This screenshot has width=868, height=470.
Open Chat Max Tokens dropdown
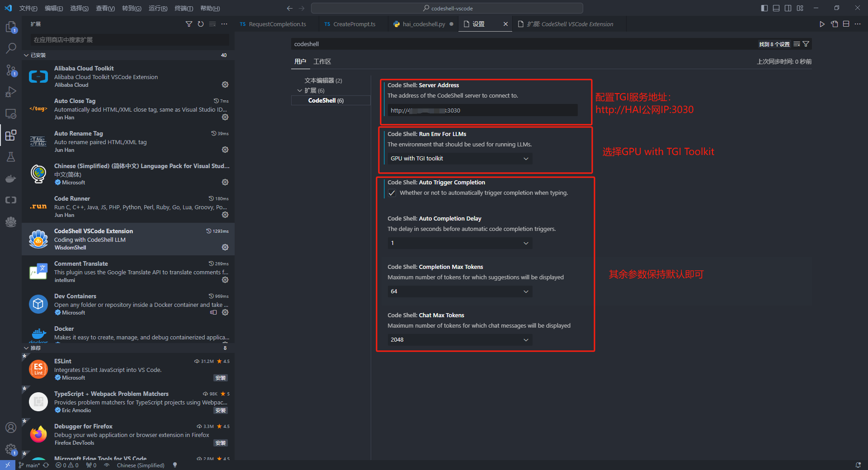[460, 340]
